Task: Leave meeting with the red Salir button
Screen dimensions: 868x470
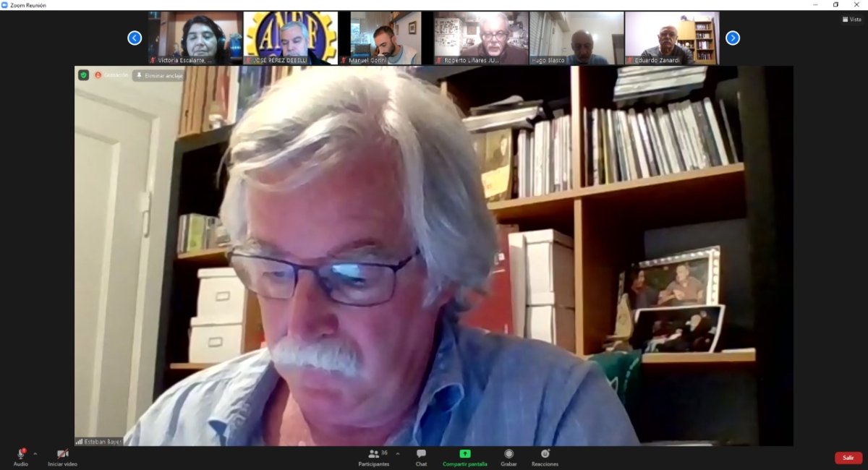Action: 848,458
